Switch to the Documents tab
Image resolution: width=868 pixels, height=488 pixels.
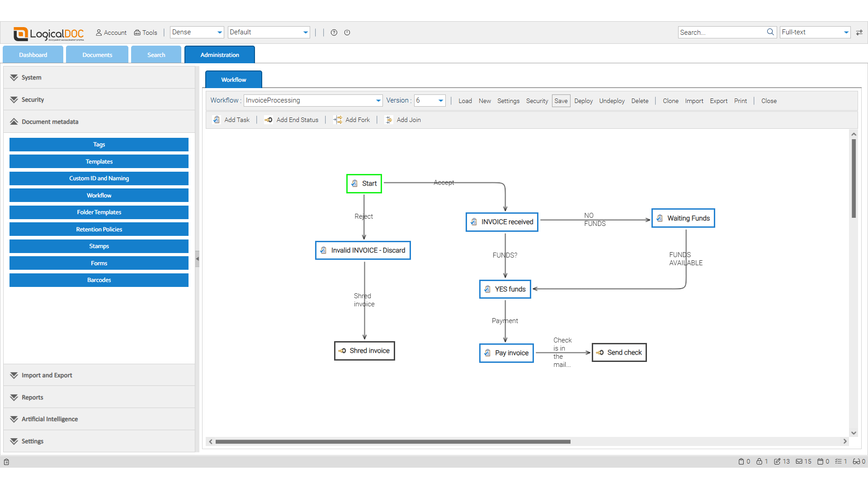tap(97, 55)
